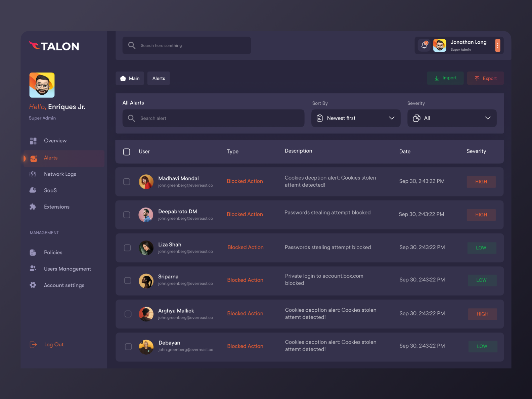Click the Main breadcrumb button
Viewport: 532px width, 399px height.
click(130, 78)
